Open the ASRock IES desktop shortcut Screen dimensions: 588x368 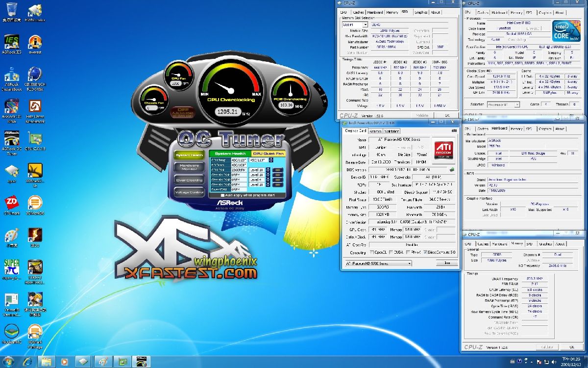[x=11, y=44]
